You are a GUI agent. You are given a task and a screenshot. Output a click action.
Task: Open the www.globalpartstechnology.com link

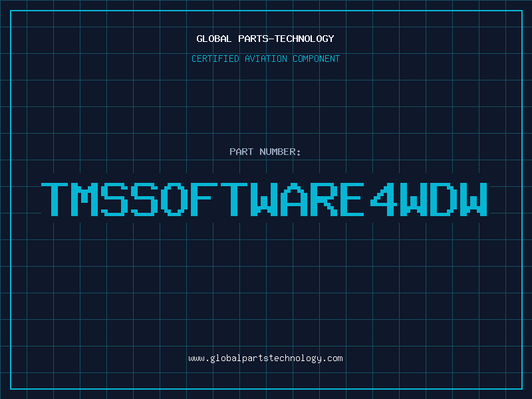265,358
